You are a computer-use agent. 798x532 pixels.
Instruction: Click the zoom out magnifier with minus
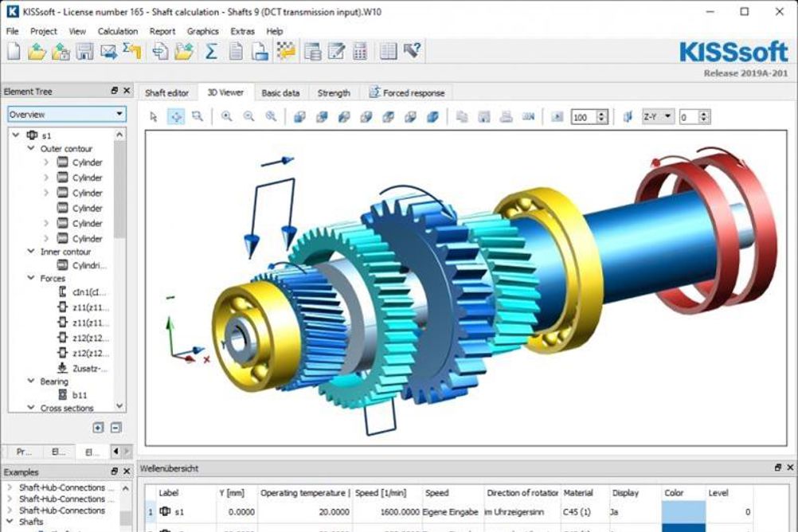248,116
